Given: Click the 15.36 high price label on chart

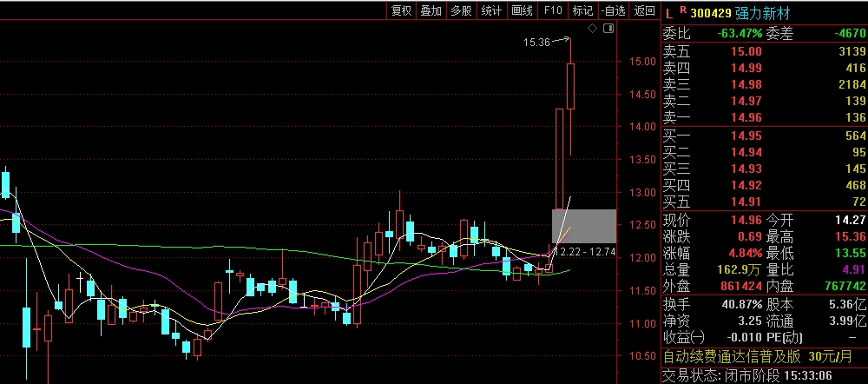Looking at the screenshot, I should 536,42.
